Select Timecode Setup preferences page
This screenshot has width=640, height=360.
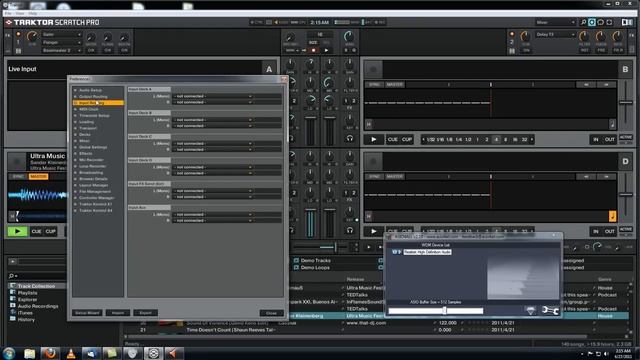click(94, 116)
